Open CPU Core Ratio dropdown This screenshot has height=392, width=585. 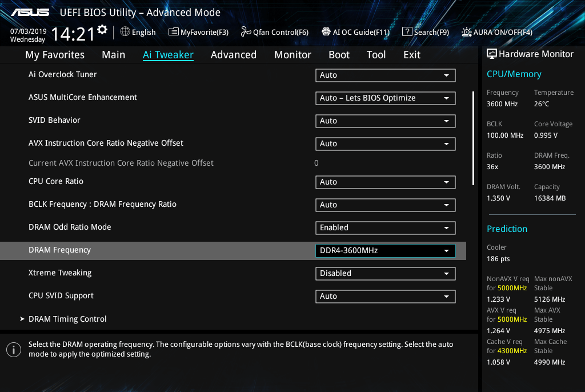tap(386, 182)
